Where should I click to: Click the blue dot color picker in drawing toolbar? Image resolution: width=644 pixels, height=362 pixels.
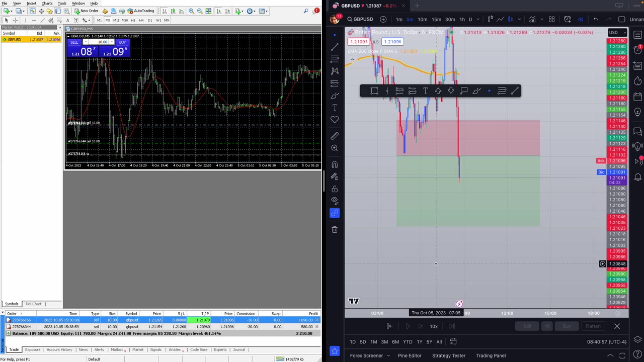(489, 91)
